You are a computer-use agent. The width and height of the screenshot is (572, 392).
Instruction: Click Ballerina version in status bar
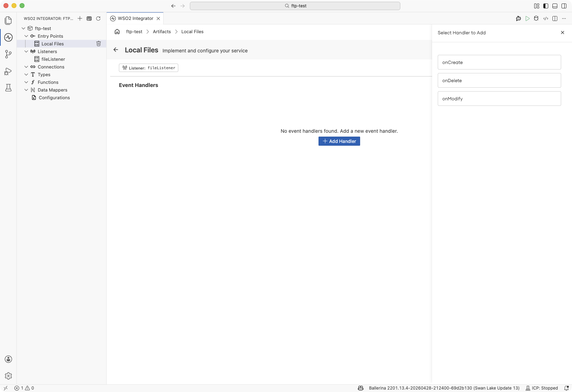[444, 388]
